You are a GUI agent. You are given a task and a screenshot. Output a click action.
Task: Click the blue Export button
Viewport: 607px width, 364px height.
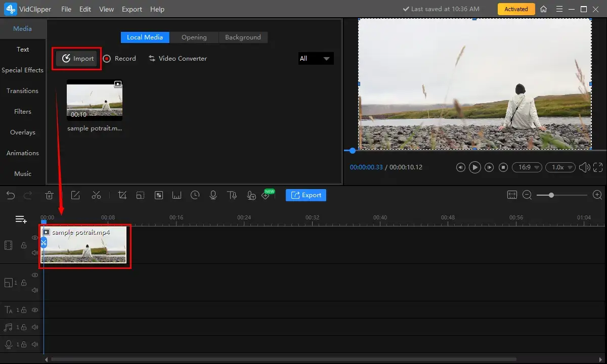306,195
